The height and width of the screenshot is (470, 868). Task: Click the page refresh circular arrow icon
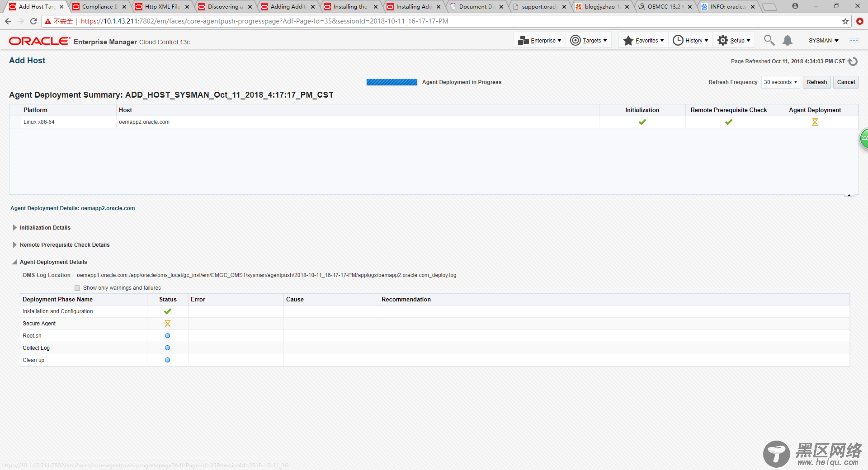853,61
